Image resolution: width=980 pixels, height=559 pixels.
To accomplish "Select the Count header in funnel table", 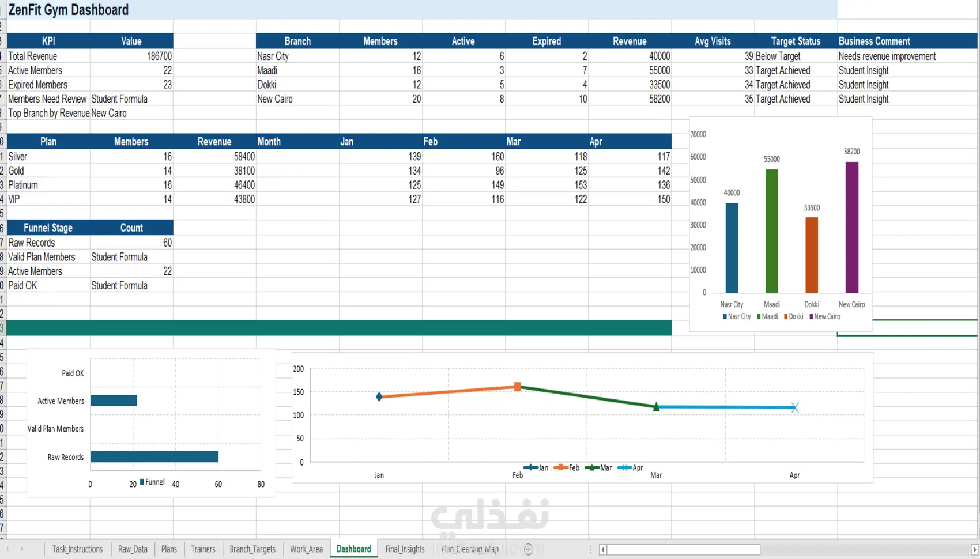I will 131,228.
